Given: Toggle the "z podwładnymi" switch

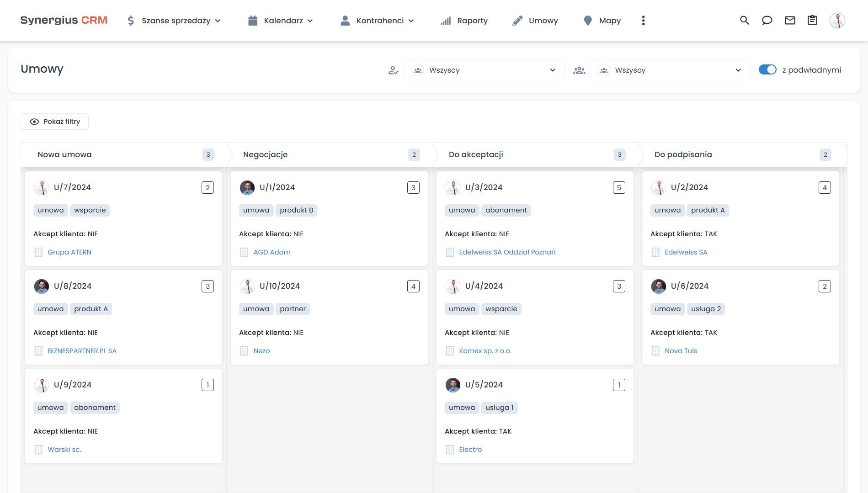Looking at the screenshot, I should 767,70.
